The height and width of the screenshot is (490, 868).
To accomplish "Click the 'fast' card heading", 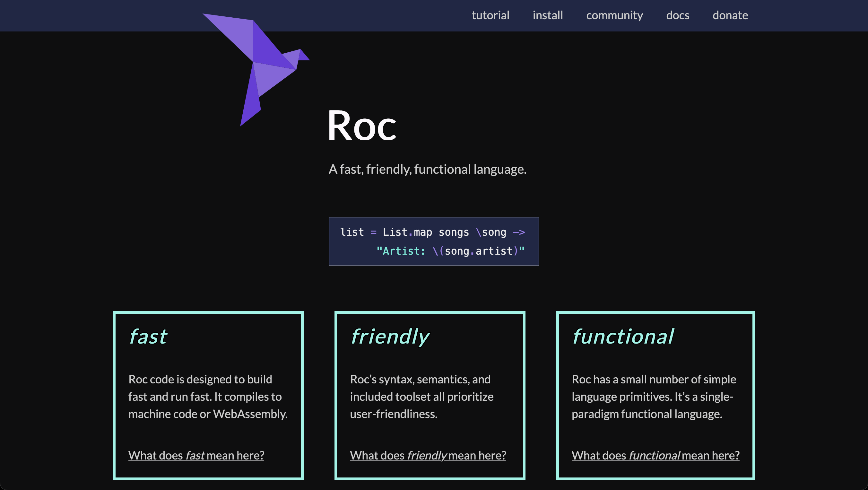I will coord(148,336).
